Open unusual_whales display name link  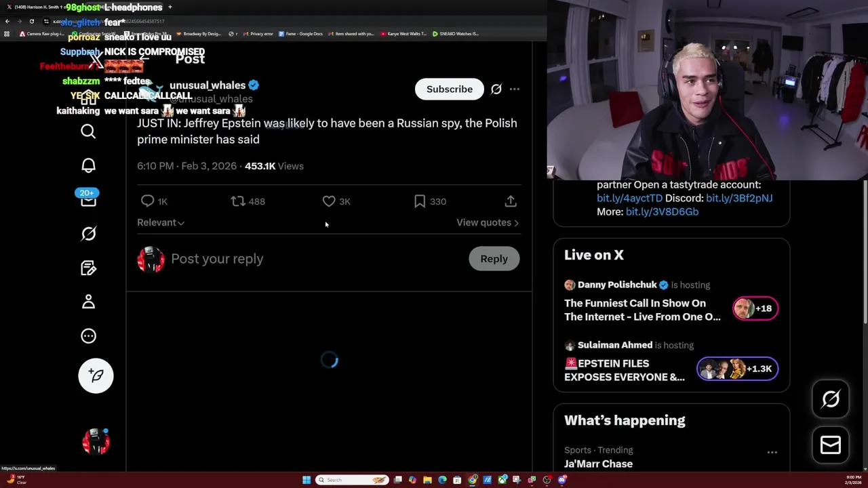point(208,85)
